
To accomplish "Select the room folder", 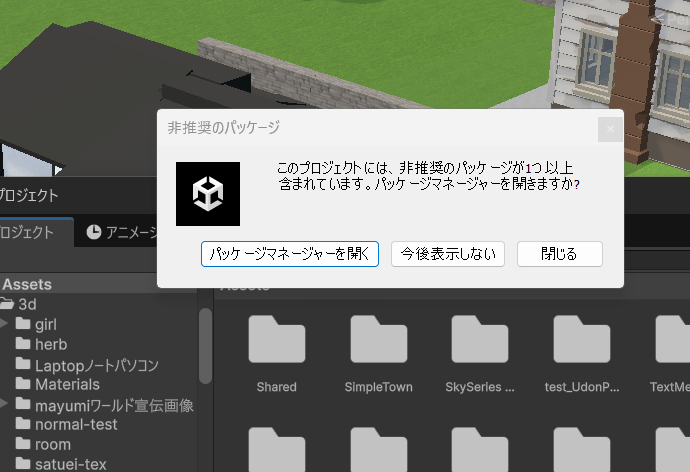I will click(52, 444).
